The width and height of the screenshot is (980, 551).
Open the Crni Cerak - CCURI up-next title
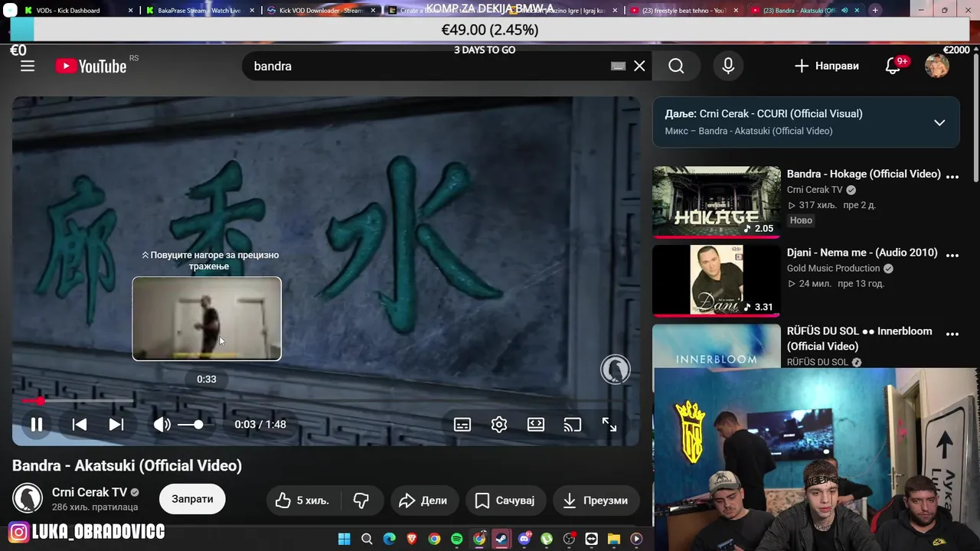tap(781, 113)
